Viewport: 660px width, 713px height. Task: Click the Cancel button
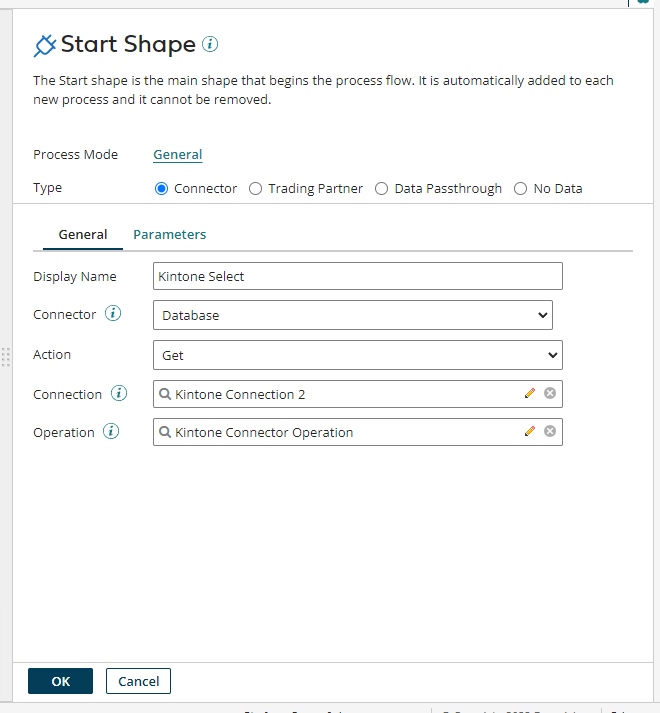point(139,681)
